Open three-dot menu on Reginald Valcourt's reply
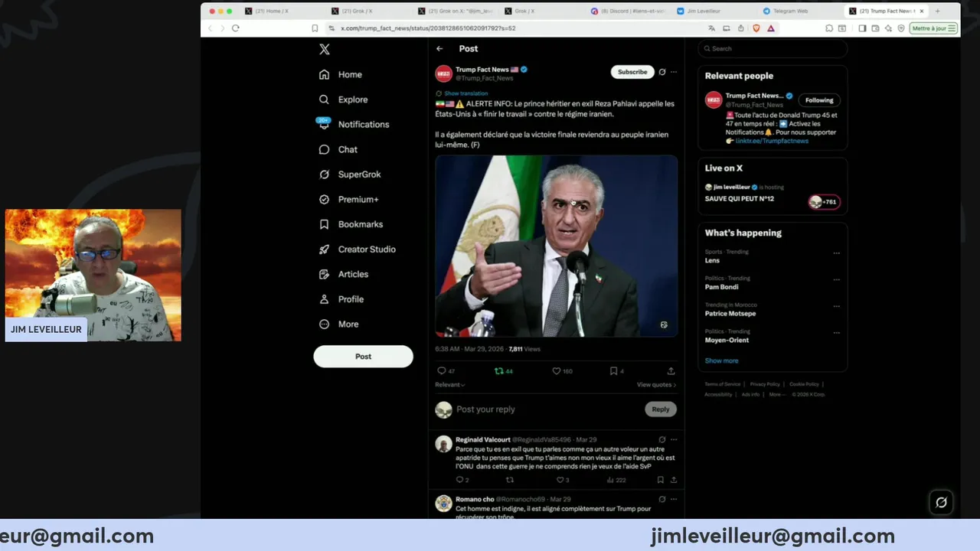Screen dimensions: 980x551 click(674, 440)
